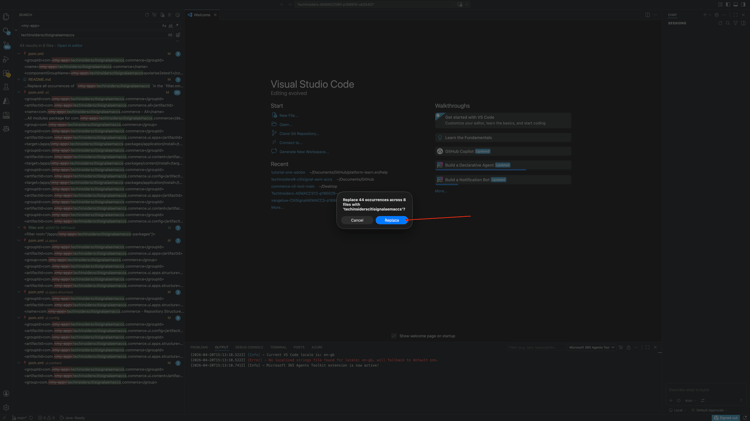Collapse the pom.xml ui.apps.structure results group
750x421 pixels.
pos(19,292)
